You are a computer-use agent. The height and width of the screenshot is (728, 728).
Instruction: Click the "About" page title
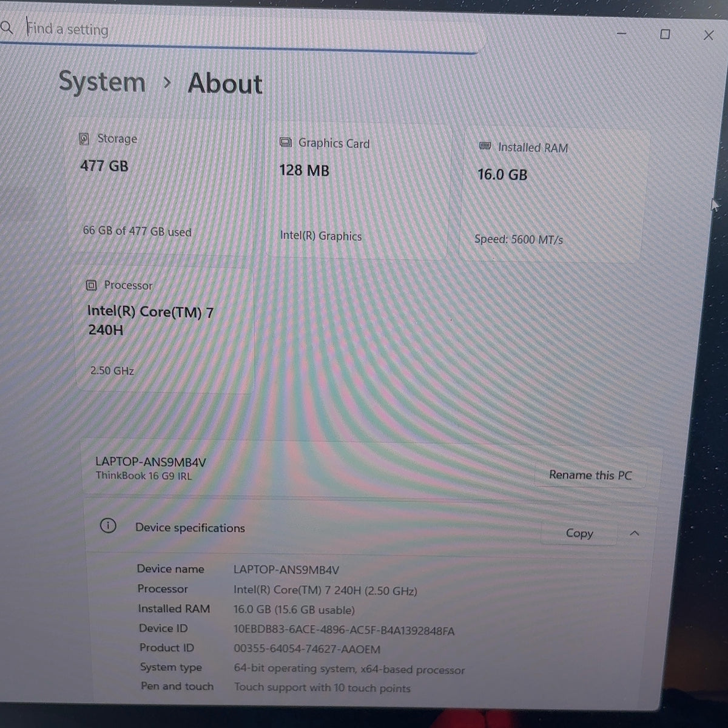point(225,83)
